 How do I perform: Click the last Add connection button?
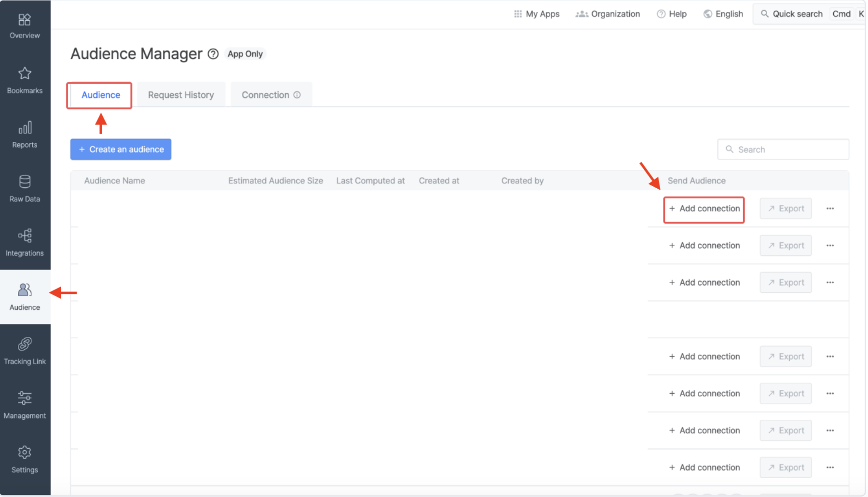tap(705, 468)
